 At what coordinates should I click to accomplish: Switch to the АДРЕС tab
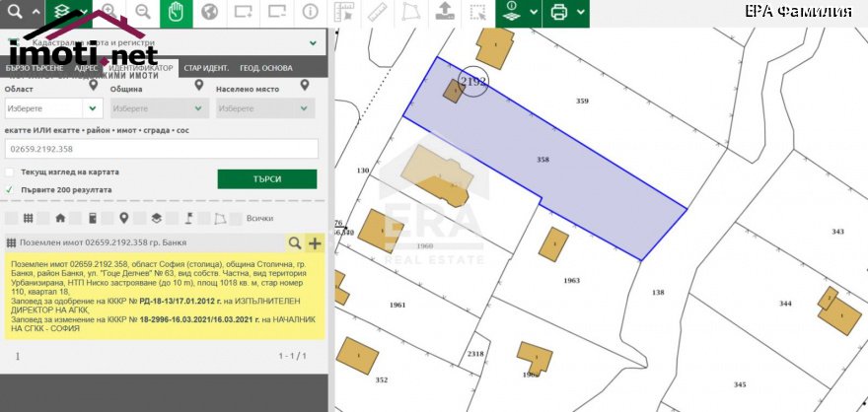tap(86, 68)
